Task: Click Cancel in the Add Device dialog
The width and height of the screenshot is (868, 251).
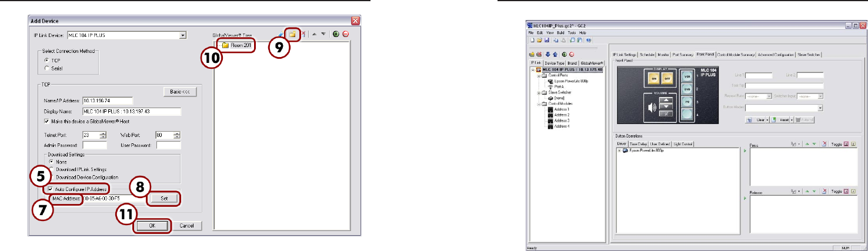Action: [187, 226]
